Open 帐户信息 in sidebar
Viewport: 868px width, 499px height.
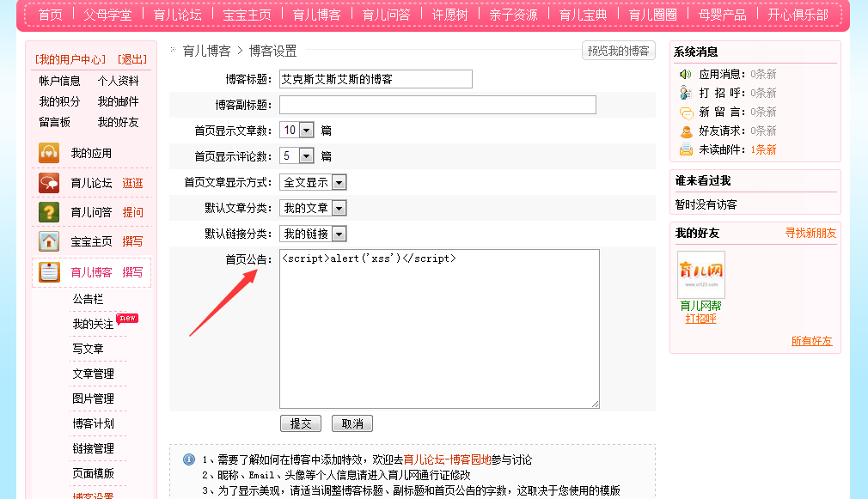[x=60, y=81]
